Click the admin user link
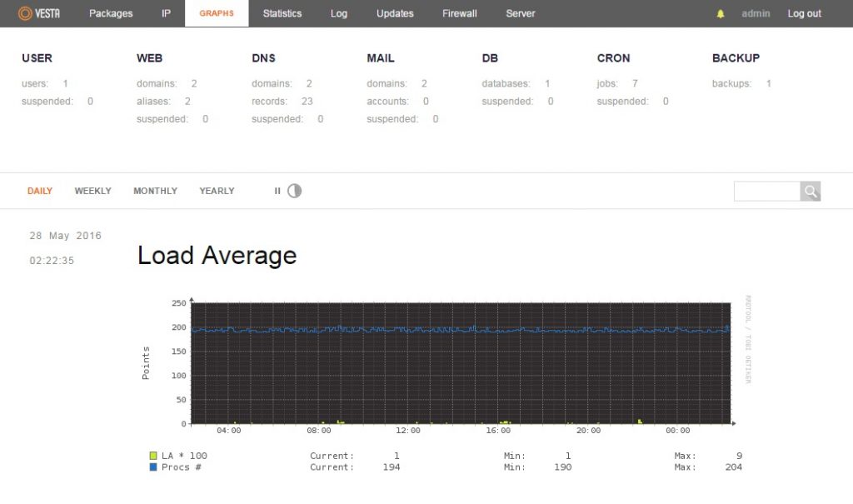The image size is (853, 504). [x=756, y=13]
